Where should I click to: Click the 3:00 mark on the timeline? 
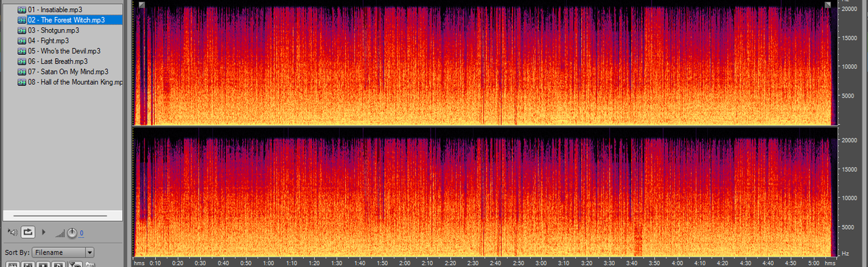click(x=540, y=263)
